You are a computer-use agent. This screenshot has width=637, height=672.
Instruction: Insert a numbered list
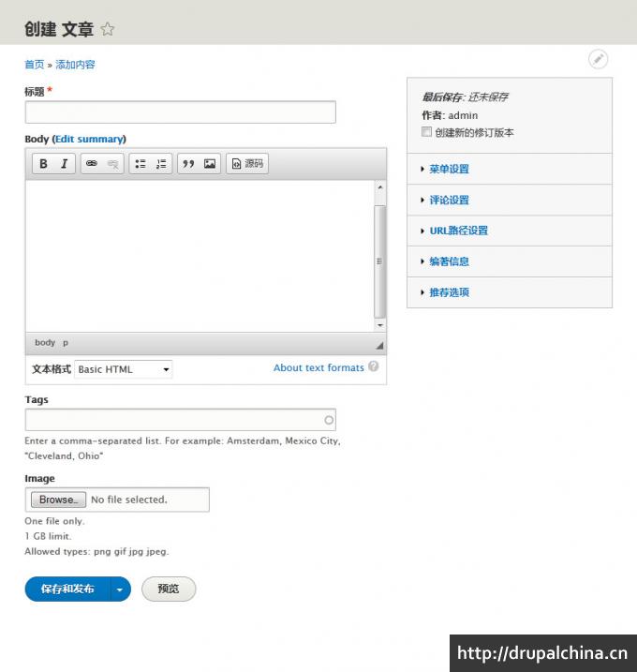click(x=161, y=164)
